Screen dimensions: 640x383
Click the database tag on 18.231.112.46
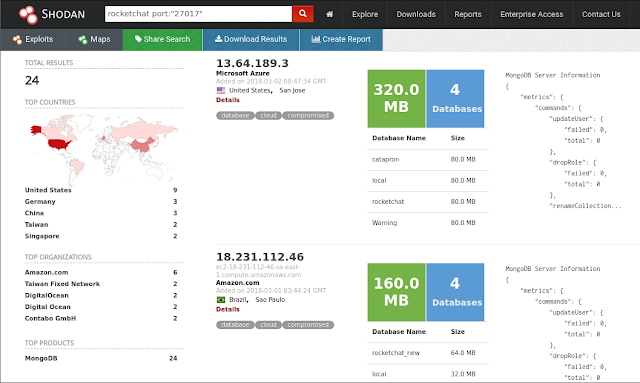tap(235, 325)
